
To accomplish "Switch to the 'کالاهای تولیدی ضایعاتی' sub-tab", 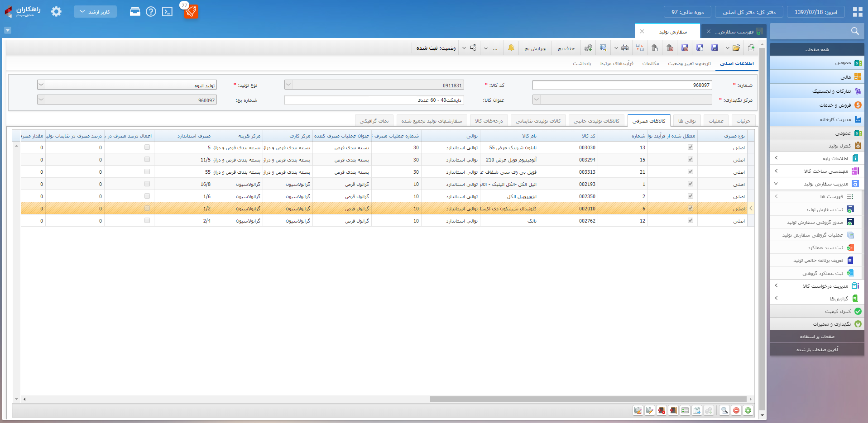I will point(538,121).
